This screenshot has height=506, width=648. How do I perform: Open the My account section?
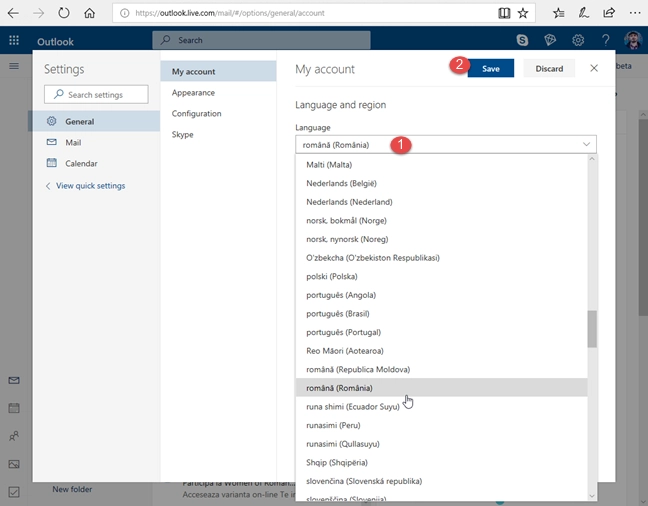[x=218, y=71]
